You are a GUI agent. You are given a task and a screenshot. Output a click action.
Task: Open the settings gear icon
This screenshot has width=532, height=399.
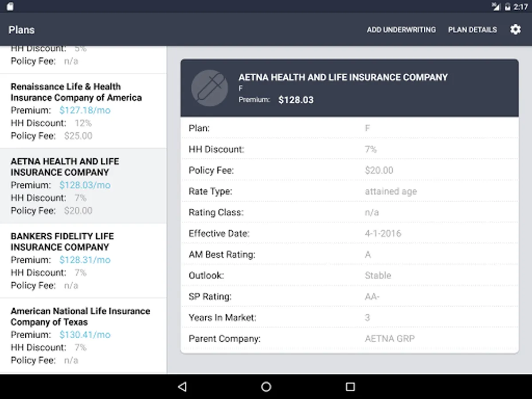pyautogui.click(x=515, y=30)
